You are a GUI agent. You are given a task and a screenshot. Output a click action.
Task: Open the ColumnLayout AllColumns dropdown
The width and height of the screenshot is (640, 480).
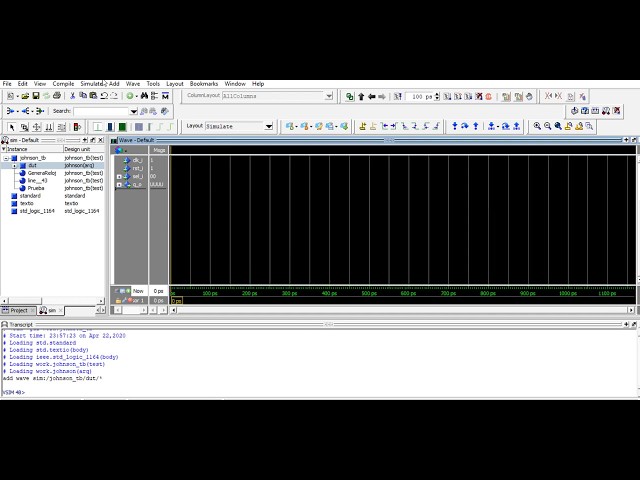(x=329, y=96)
